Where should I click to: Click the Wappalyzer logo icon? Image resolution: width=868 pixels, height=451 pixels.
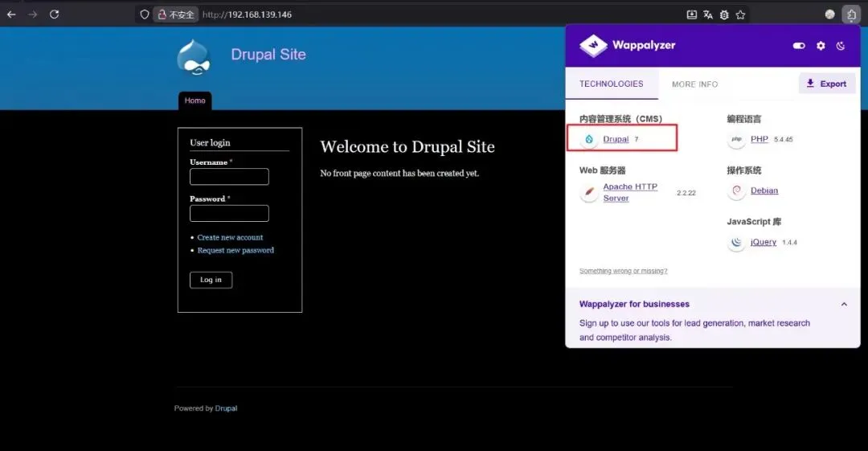click(x=593, y=46)
